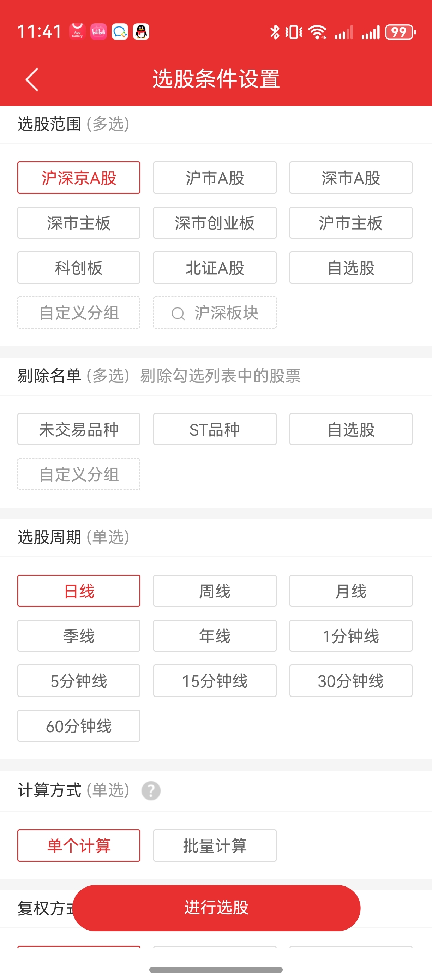Tap the blue chat bubble notification icon
The height and width of the screenshot is (980, 432).
[120, 31]
